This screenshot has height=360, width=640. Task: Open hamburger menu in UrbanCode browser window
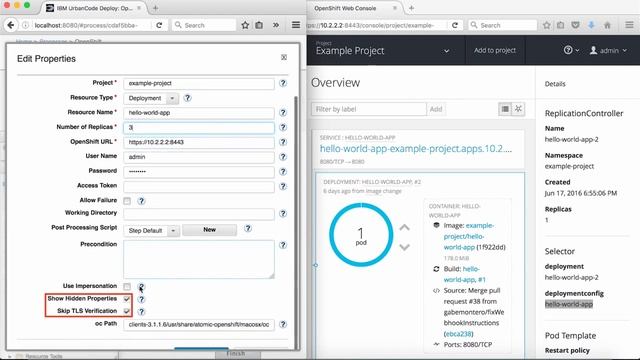[x=296, y=25]
